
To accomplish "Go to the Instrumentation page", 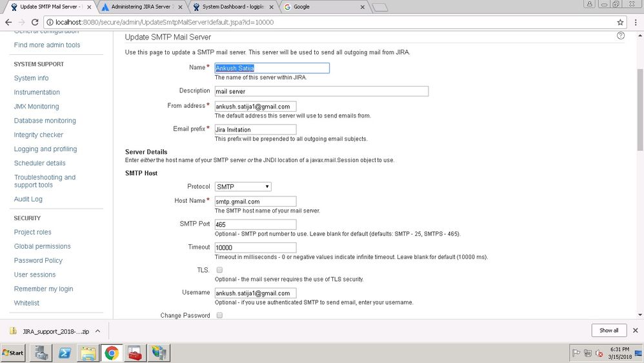I will point(37,92).
